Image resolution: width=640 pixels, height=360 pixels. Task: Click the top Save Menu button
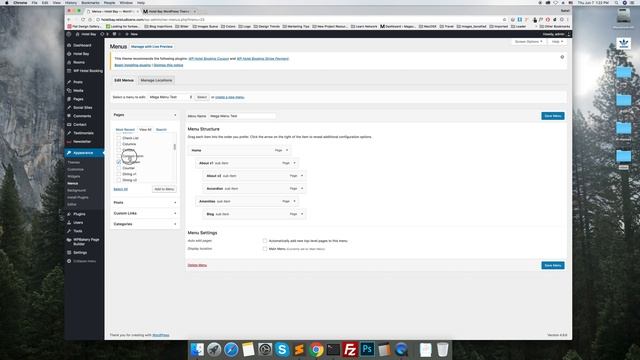coord(553,116)
